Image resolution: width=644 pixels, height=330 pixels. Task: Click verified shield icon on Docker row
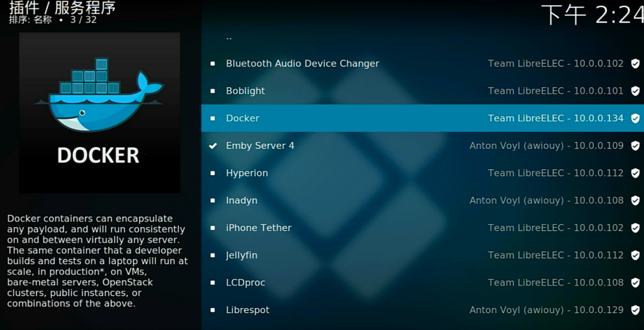(635, 118)
